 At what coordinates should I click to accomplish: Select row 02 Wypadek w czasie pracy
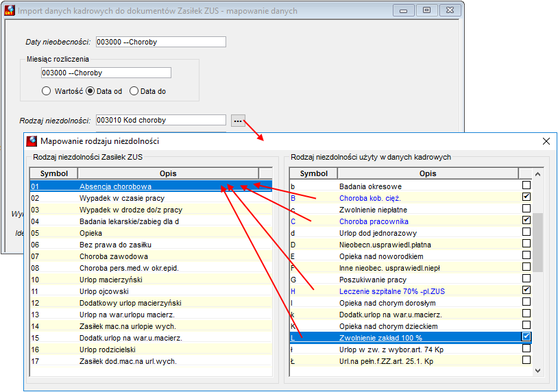tap(151, 198)
